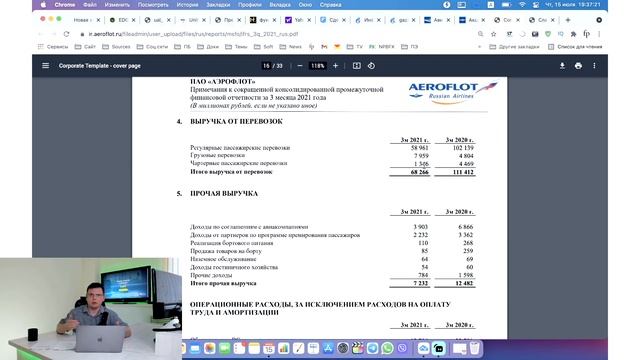Expand the TV bookmarks folder
This screenshot has width=640, height=360.
355,47
